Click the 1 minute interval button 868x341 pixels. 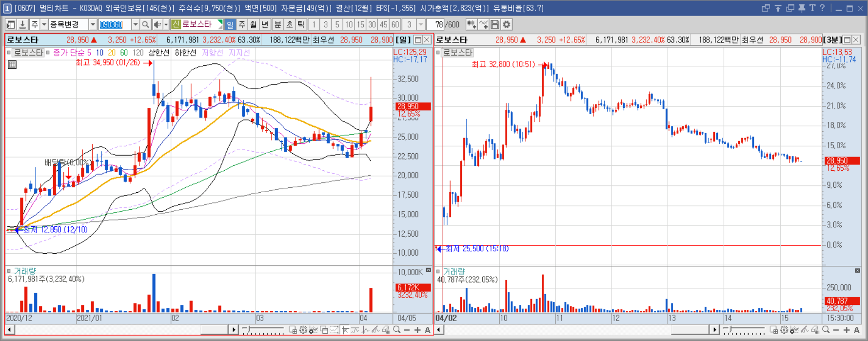(314, 24)
